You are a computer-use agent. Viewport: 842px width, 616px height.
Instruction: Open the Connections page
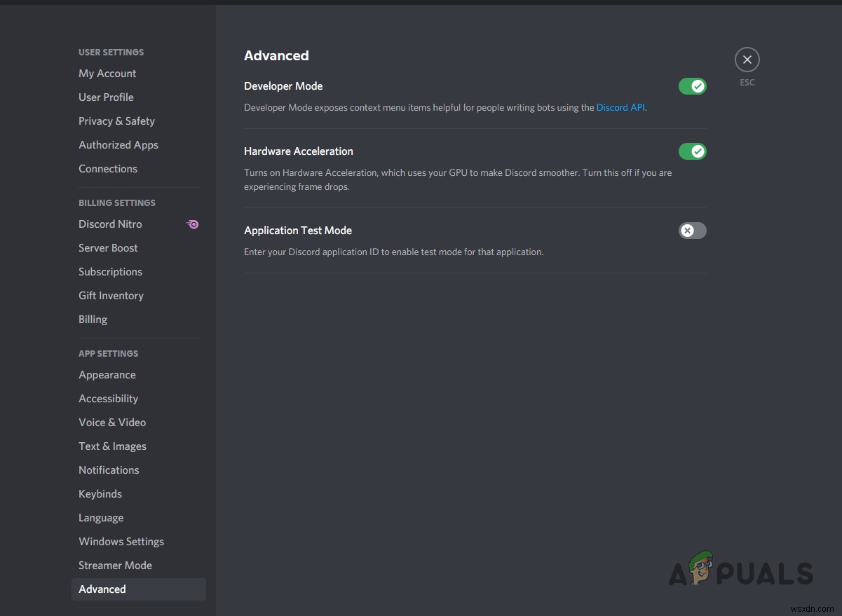pos(108,168)
